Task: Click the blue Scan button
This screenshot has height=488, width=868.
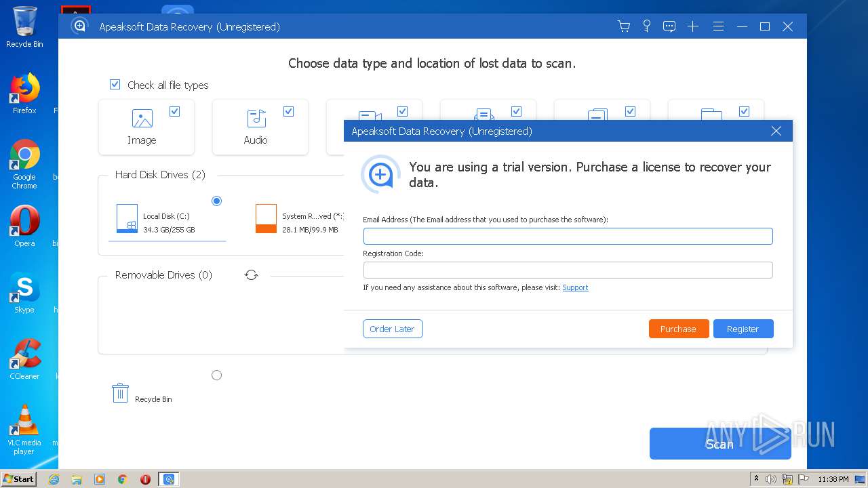Action: click(x=720, y=444)
